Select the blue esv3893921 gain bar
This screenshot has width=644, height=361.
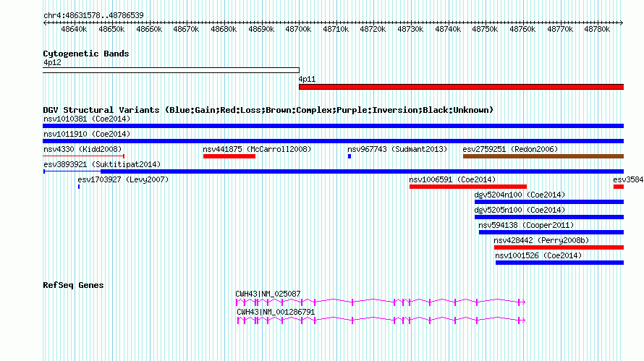click(x=334, y=171)
